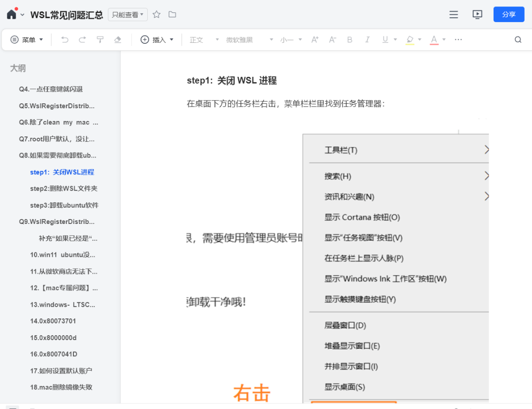Click the redo arrow icon
Screen dimensions: 532x409
point(82,40)
